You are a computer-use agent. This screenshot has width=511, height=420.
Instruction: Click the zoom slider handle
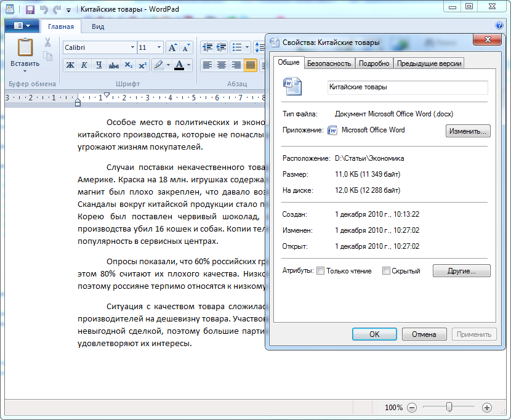pyautogui.click(x=449, y=407)
